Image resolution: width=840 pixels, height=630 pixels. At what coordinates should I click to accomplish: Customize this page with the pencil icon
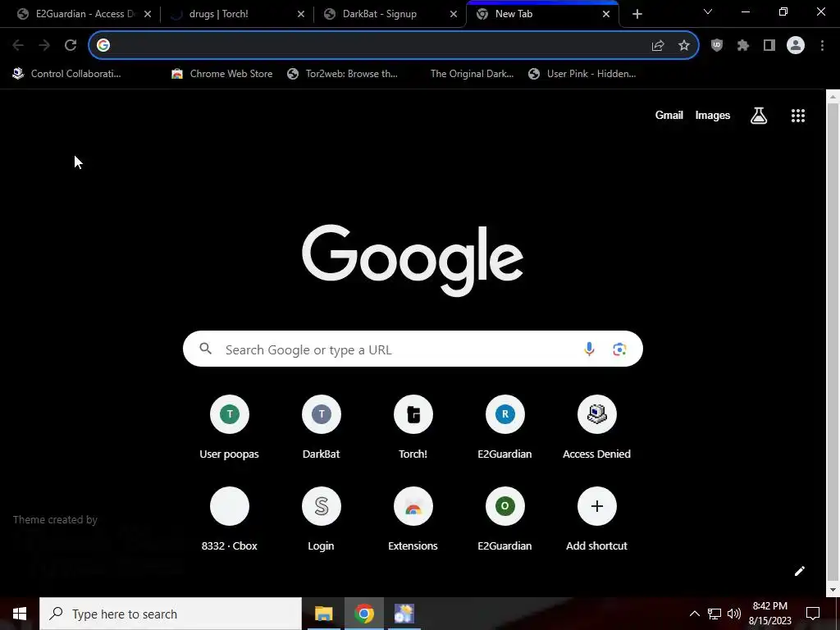click(x=799, y=571)
